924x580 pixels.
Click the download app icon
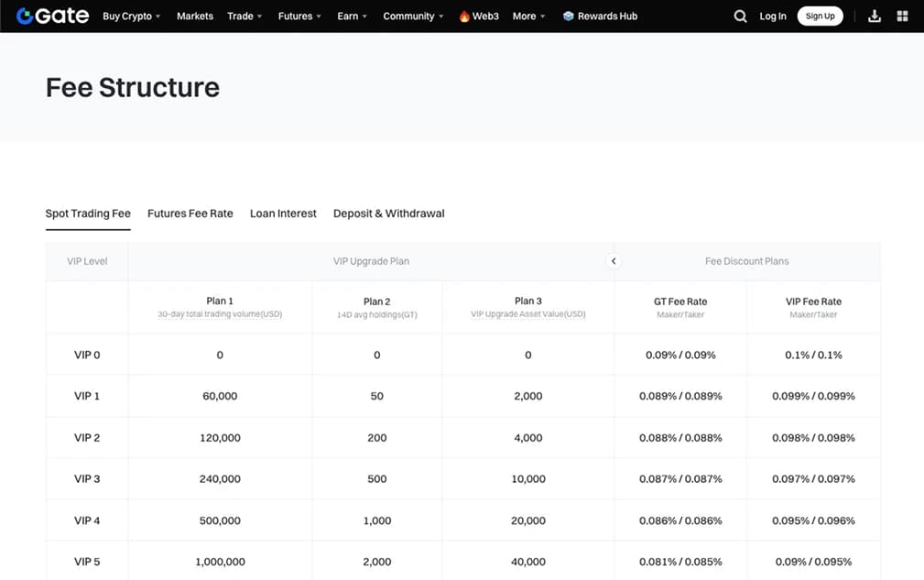[874, 16]
